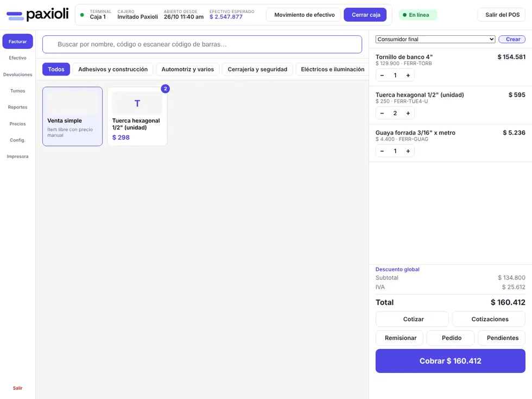Click Crear to add a customer
Image resolution: width=532 pixels, height=399 pixels.
(x=512, y=39)
